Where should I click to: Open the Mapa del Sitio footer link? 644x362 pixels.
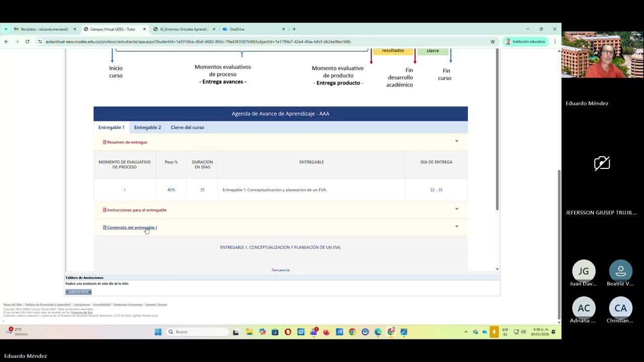point(13,305)
